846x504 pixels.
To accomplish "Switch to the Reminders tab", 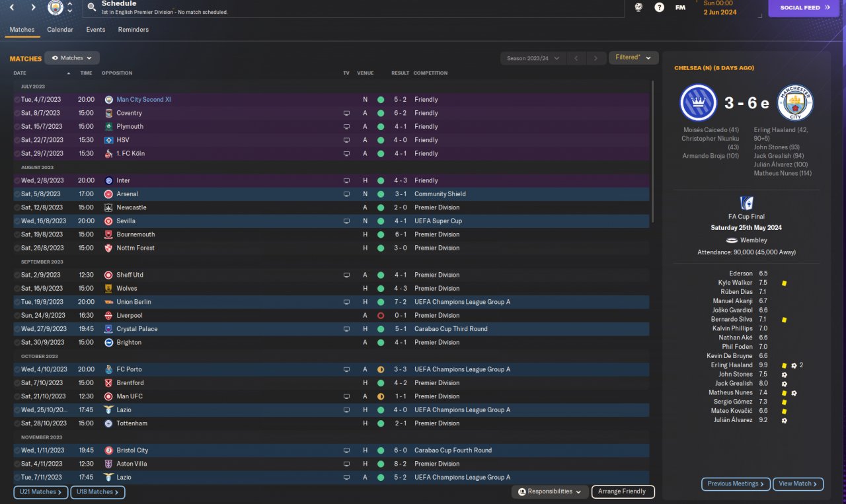I will pyautogui.click(x=134, y=30).
